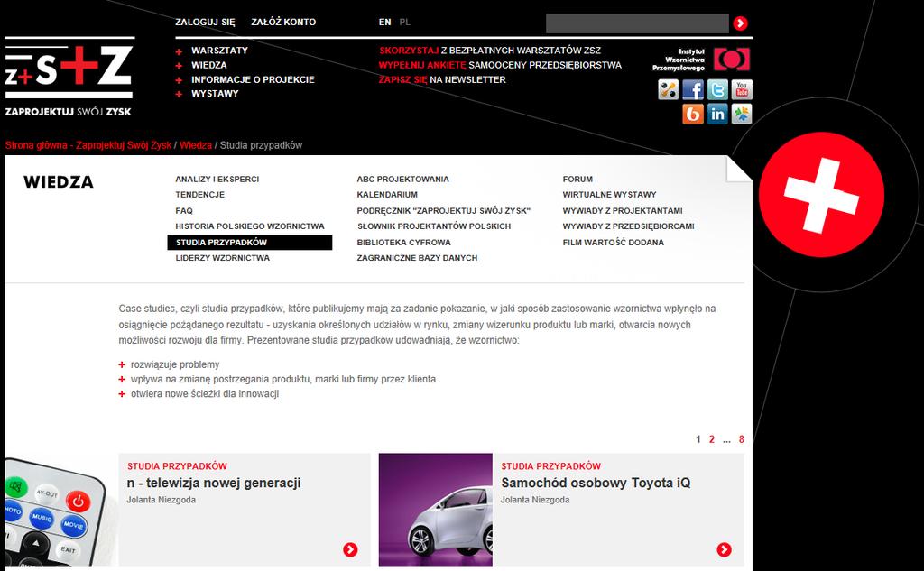Open arrow button on n - telewizja card

pyautogui.click(x=350, y=549)
